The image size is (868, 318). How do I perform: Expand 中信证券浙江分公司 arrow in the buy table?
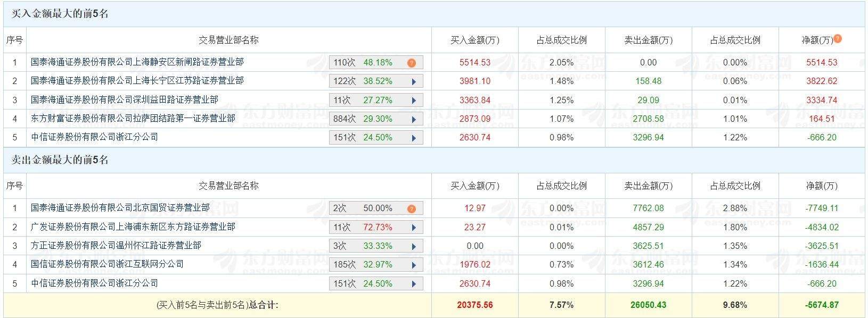[x=414, y=138]
